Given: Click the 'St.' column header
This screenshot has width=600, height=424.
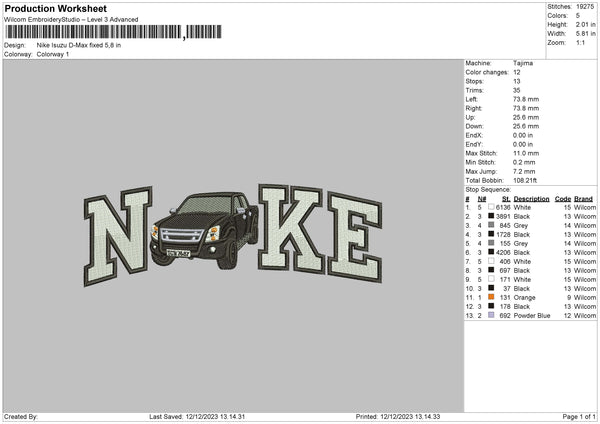Looking at the screenshot, I should click(x=506, y=199).
